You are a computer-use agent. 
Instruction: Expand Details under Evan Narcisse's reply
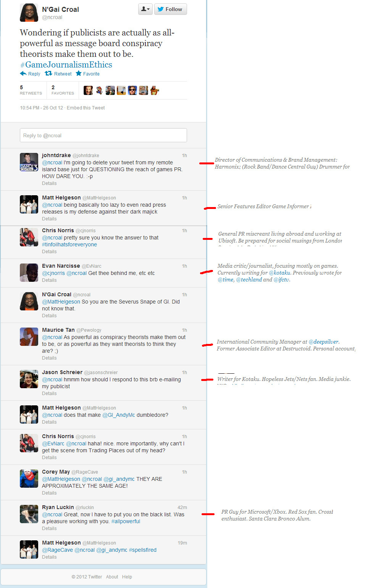[x=49, y=280]
